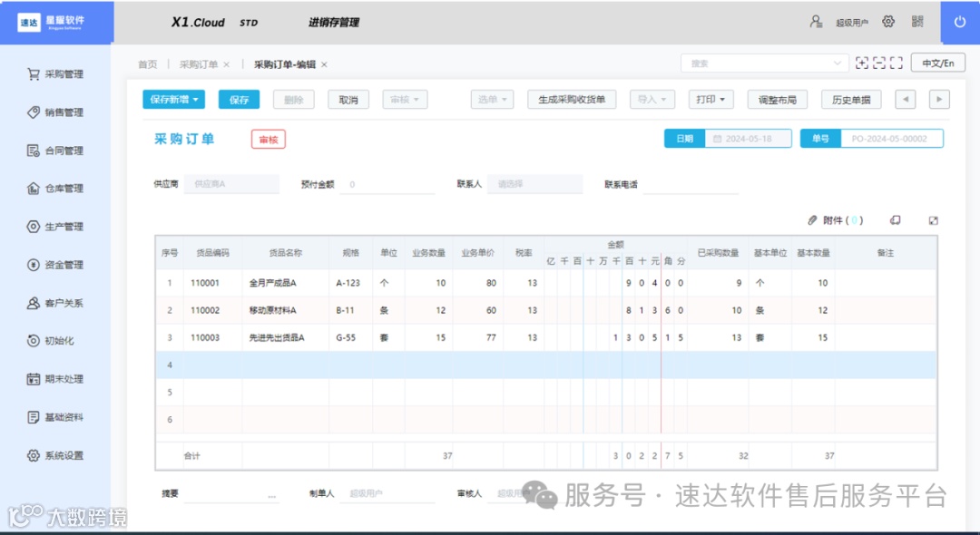Click specification cell G-55
The height and width of the screenshot is (535, 980).
(x=350, y=337)
